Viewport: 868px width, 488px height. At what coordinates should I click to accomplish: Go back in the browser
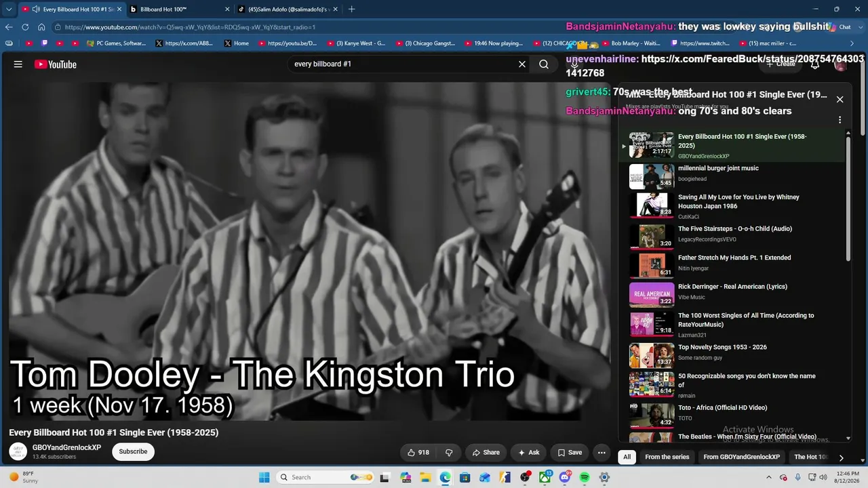coord(9,27)
